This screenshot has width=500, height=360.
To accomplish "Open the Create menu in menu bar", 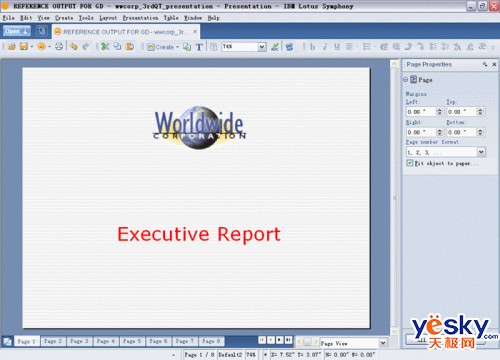I will pos(64,18).
